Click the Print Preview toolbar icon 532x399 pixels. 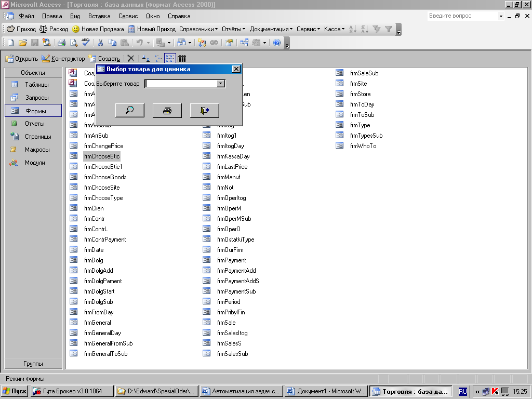[x=73, y=43]
